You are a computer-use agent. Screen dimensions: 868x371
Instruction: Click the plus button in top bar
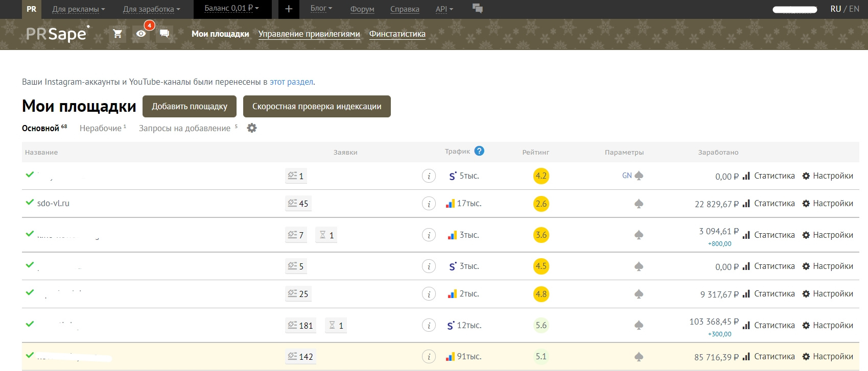click(289, 9)
